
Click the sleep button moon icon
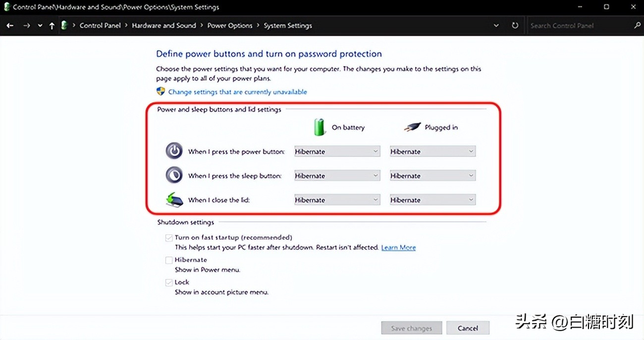pyautogui.click(x=174, y=175)
